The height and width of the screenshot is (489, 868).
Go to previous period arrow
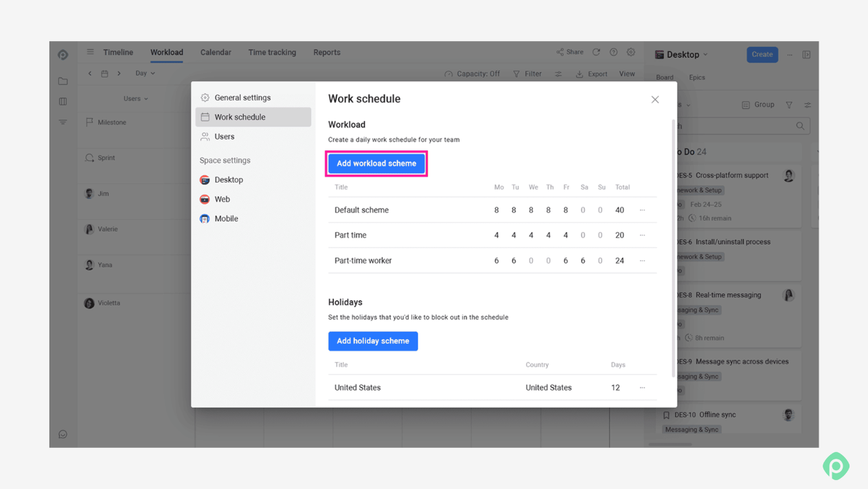coord(90,73)
